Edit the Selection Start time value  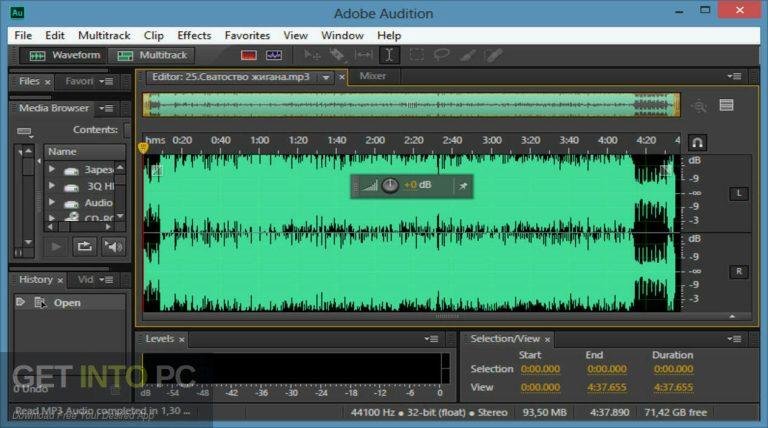(540, 369)
